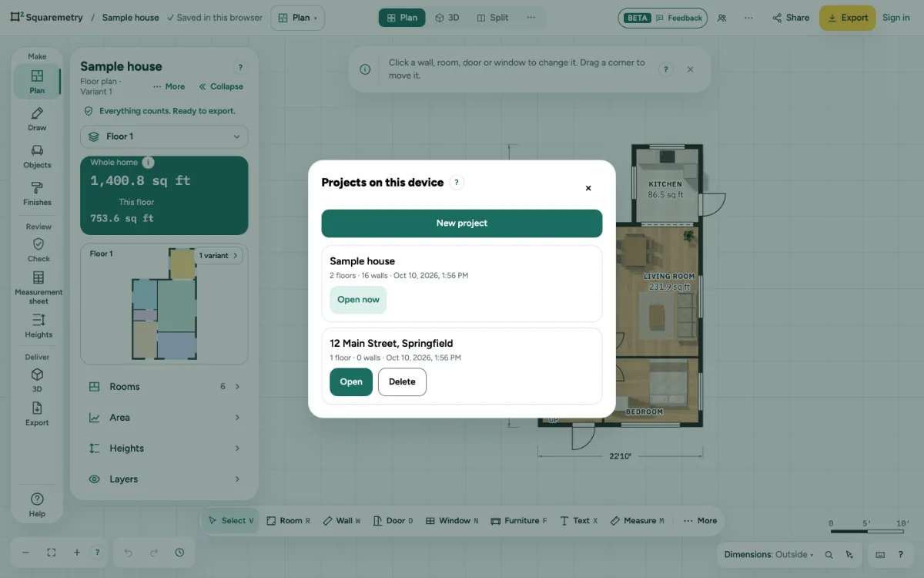The image size is (924, 578).
Task: Open the Objects panel icon
Action: point(37,156)
